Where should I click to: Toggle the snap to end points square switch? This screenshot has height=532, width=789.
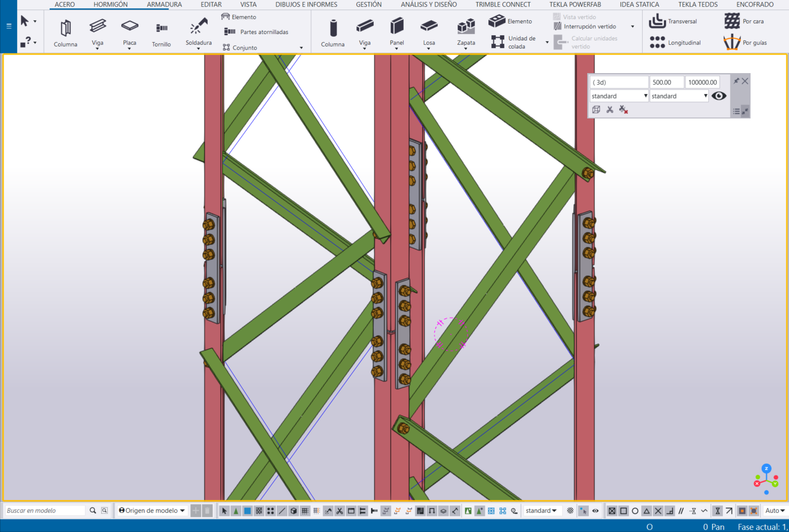tap(624, 511)
